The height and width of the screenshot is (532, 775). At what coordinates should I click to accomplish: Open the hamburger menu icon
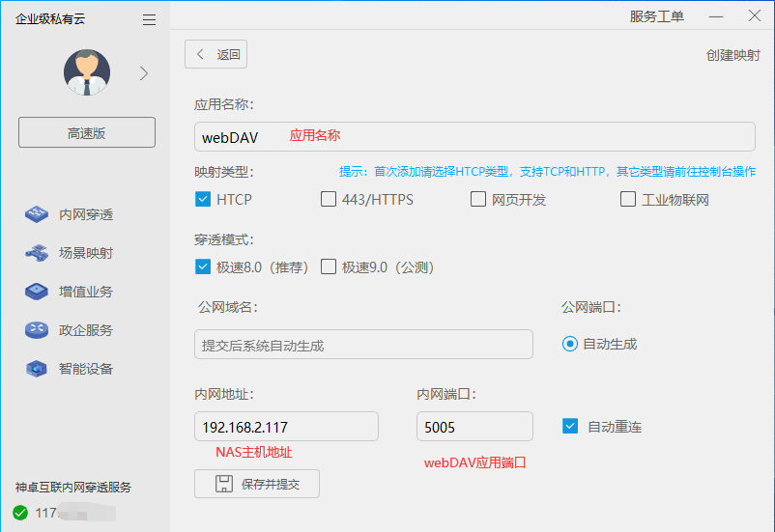pos(149,19)
